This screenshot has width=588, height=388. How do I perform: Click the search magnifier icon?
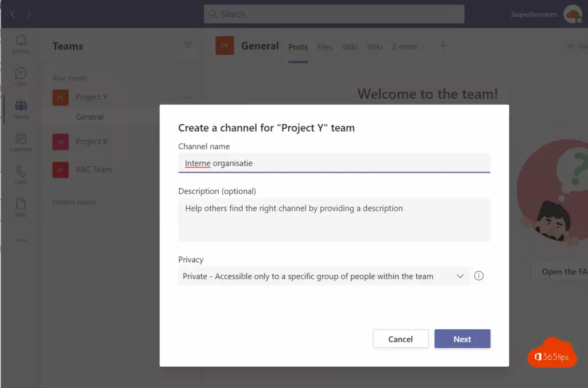(213, 14)
